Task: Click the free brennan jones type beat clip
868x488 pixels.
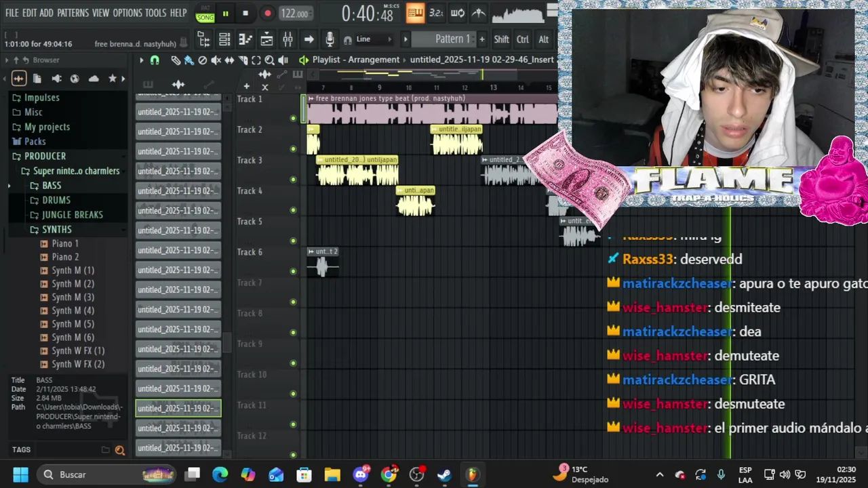Action: click(x=432, y=110)
